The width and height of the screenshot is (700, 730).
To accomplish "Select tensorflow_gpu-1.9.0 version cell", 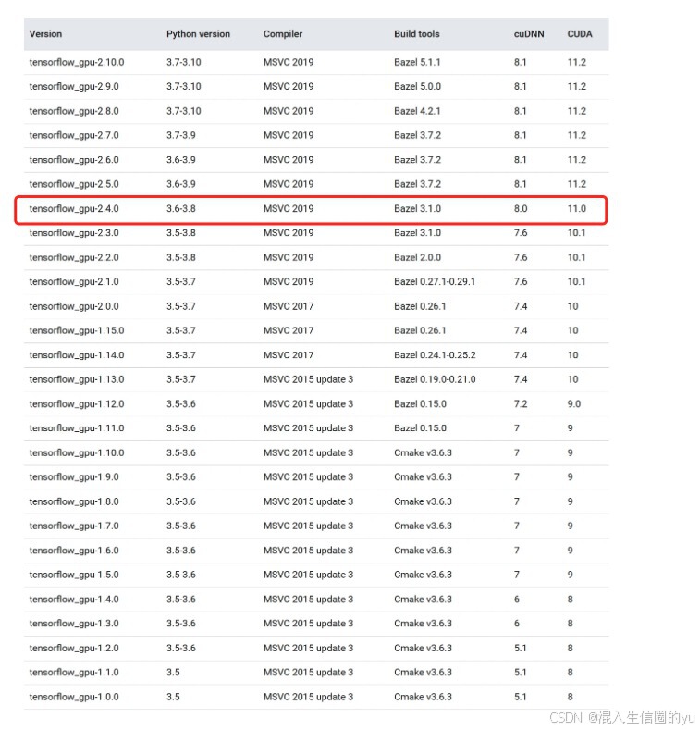I will [74, 477].
